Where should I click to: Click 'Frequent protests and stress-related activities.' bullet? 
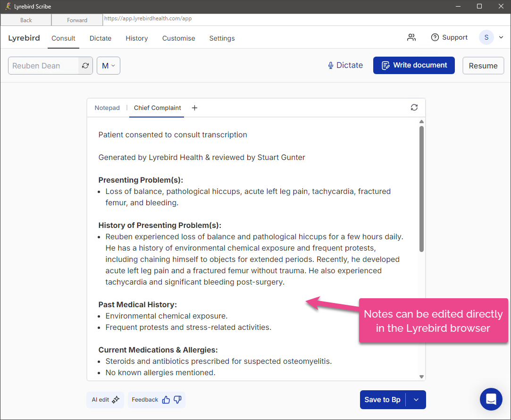pos(188,327)
